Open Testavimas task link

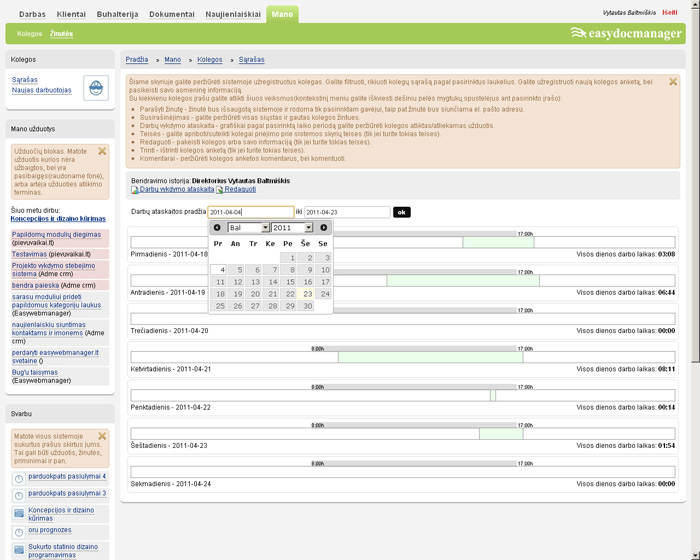pos(29,254)
